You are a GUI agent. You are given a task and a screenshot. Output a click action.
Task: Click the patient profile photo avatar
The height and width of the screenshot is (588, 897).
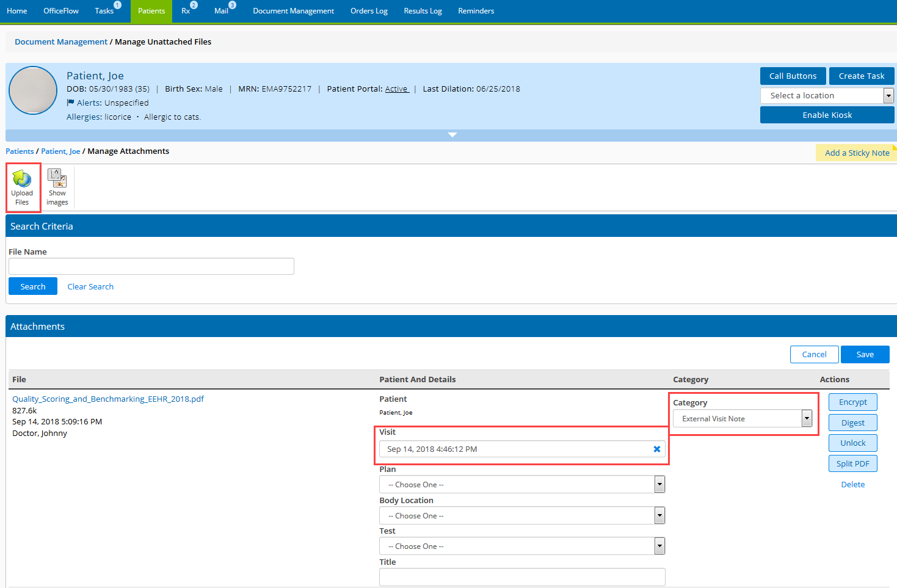coord(33,90)
